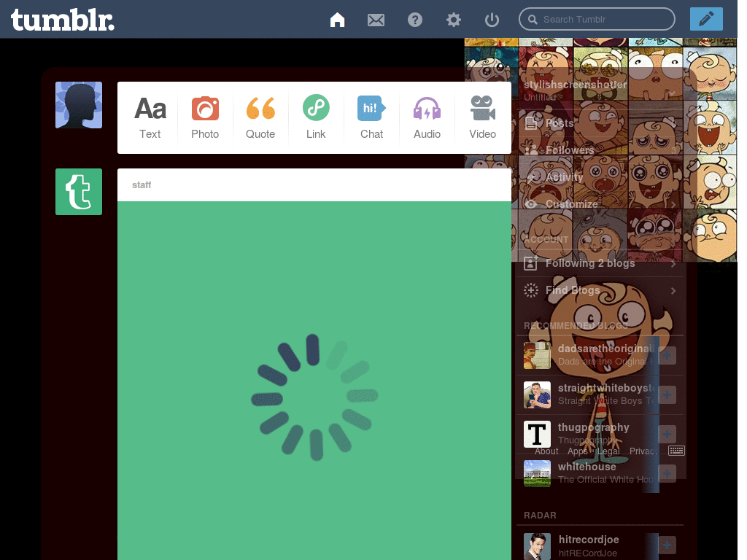
Task: Click the keyboard shortcuts icon
Action: click(x=676, y=451)
